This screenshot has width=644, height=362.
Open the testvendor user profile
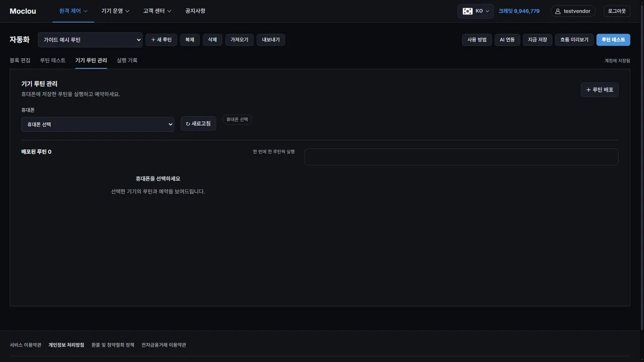click(573, 11)
